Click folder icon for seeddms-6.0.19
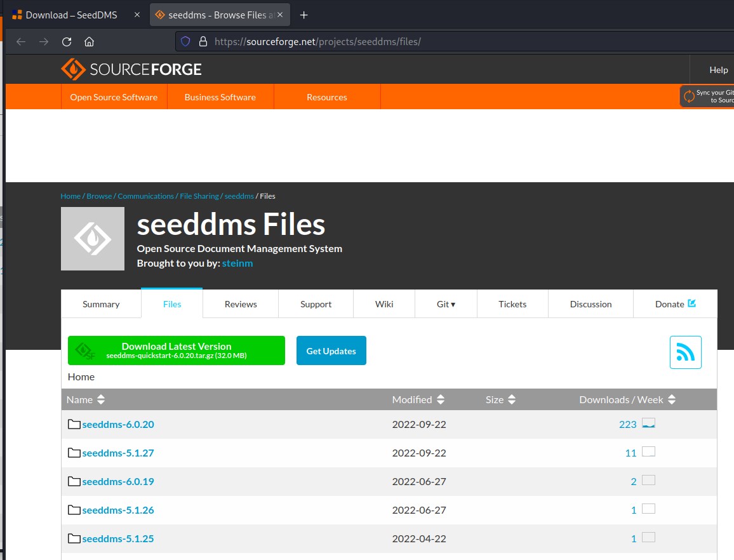The image size is (734, 560). click(x=74, y=481)
